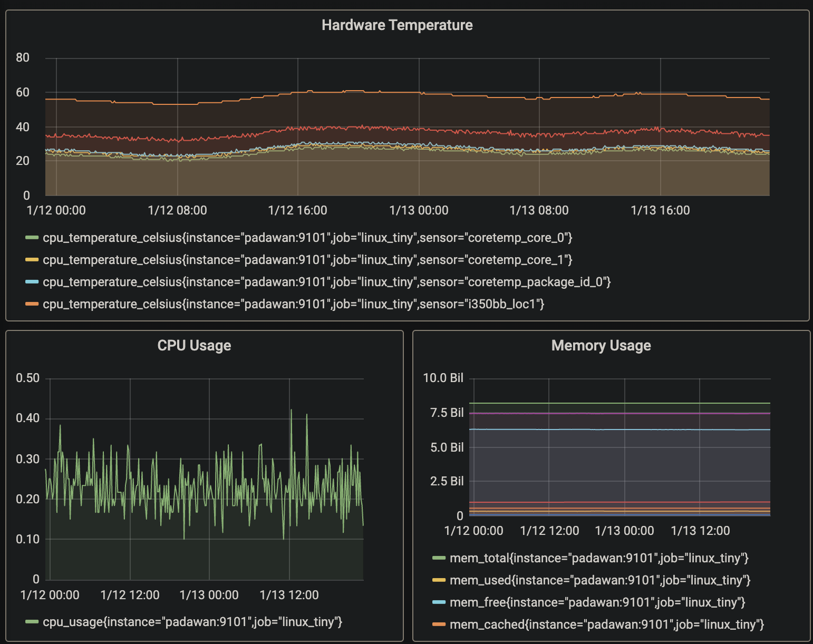
Task: Select the Memory Usage panel title
Action: coord(601,345)
